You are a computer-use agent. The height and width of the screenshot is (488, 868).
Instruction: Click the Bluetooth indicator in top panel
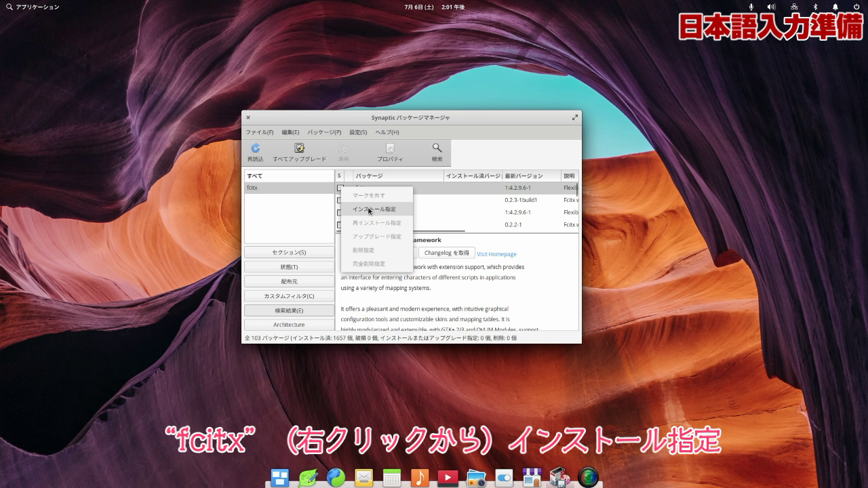click(815, 7)
